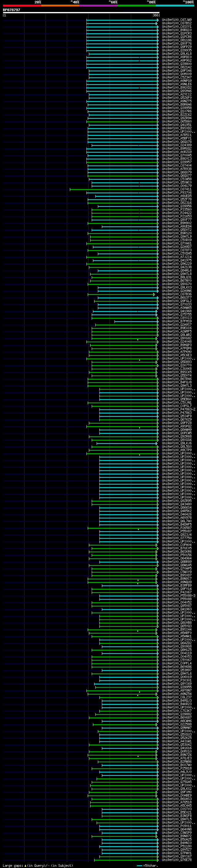Select hit UniRef100_B9GXD2
Image resolution: width=197 pixels, height=868 pixels.
click(x=177, y=88)
